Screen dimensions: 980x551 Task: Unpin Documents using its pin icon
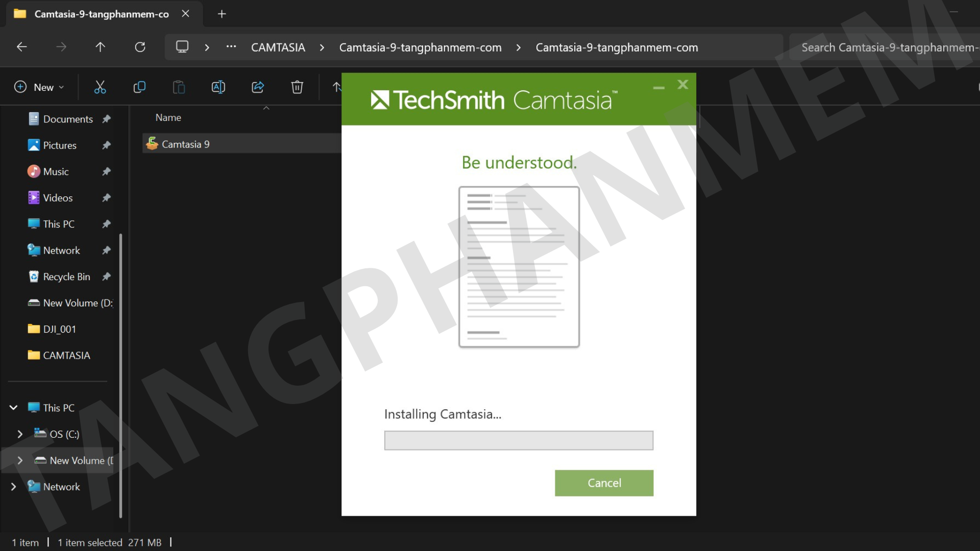(x=106, y=119)
